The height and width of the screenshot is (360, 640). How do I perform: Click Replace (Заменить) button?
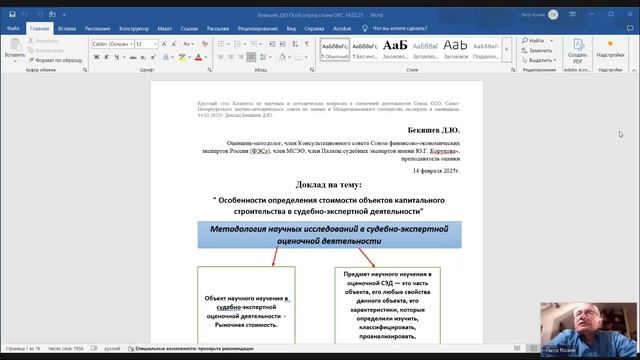pyautogui.click(x=537, y=50)
